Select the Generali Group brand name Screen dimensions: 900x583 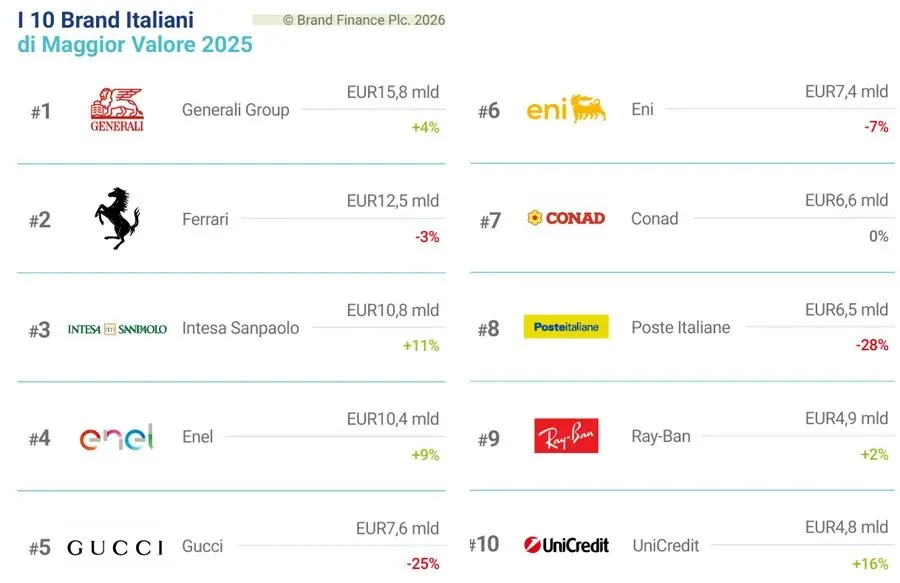[x=235, y=110]
